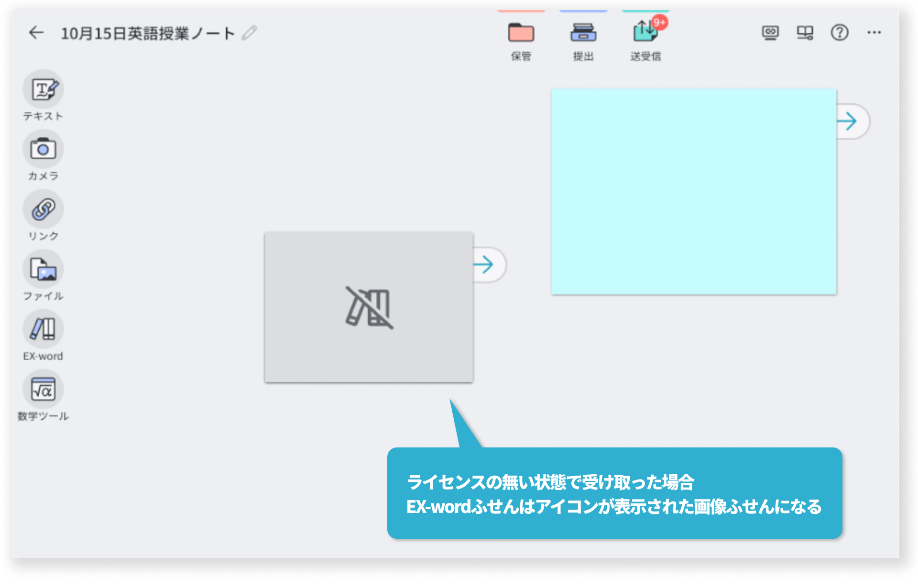Open 送受信 send and receive
This screenshot has height=588, width=918.
coord(645,41)
